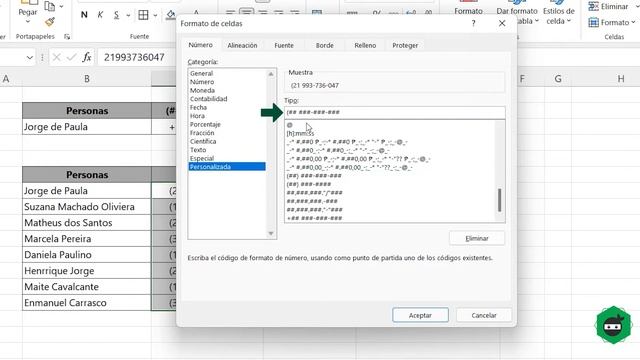Click the Cancelar button
Screen dimensions: 640x360
pyautogui.click(x=484, y=315)
